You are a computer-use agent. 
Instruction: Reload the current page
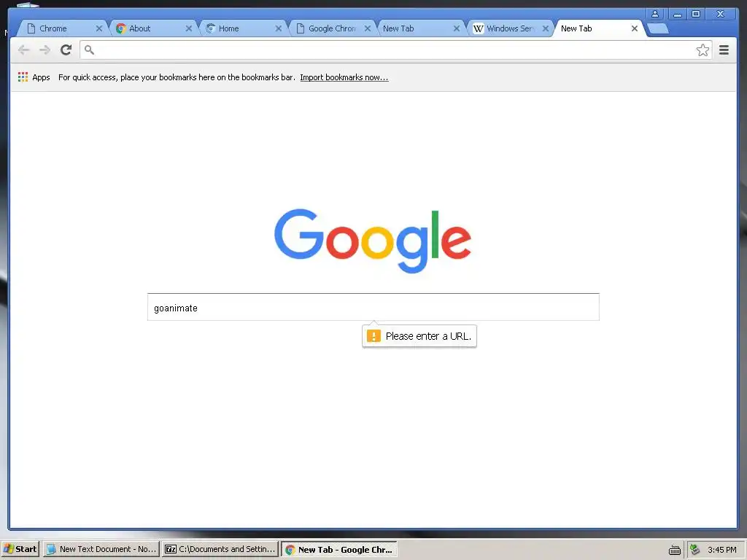(x=66, y=50)
